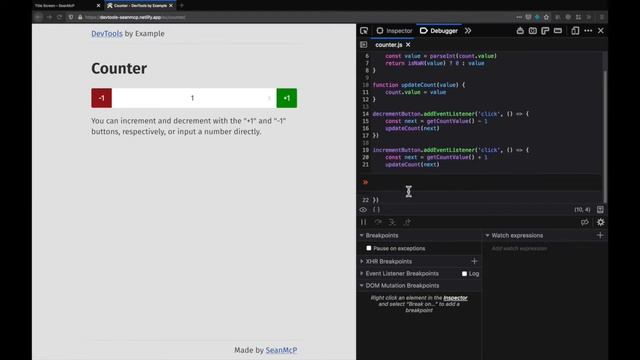Screen dimensions: 640x360
Task: Bookmark the page with the star icon
Action: point(546,17)
